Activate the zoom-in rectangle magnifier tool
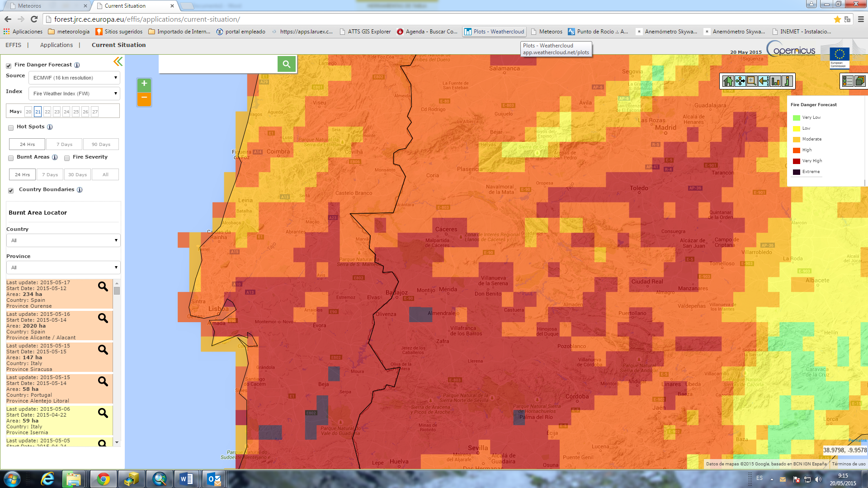 pos(752,81)
